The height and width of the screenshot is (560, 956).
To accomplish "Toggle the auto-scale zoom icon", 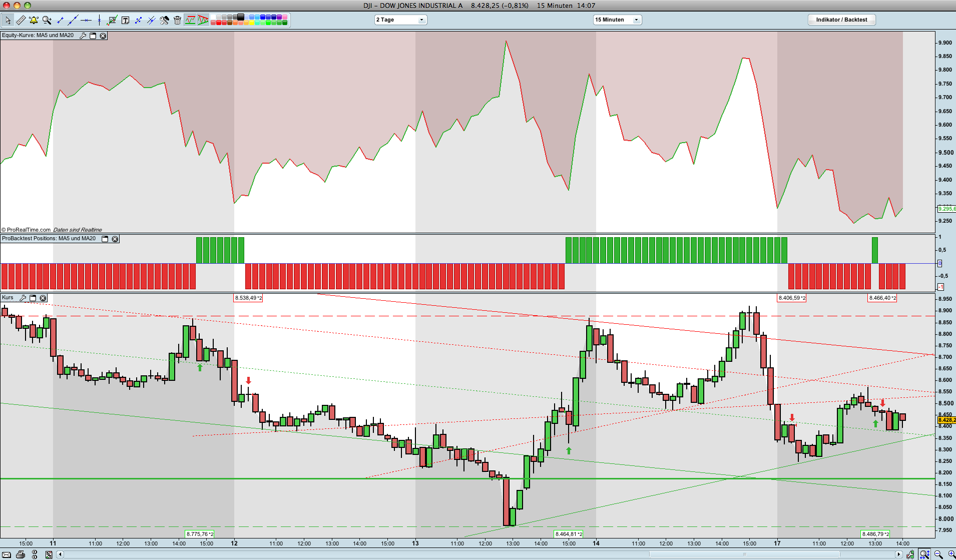I will (924, 554).
